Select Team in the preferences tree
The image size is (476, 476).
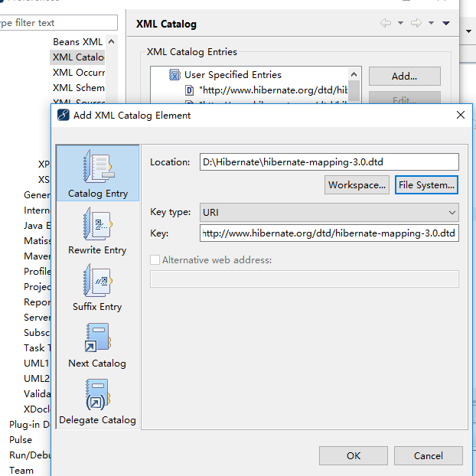click(21, 470)
